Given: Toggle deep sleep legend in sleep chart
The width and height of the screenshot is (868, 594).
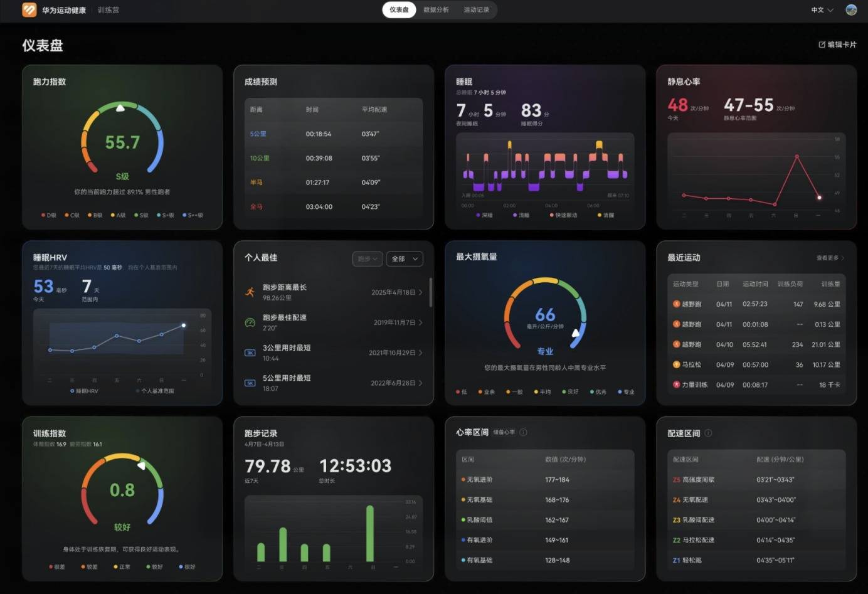Looking at the screenshot, I should click(484, 215).
